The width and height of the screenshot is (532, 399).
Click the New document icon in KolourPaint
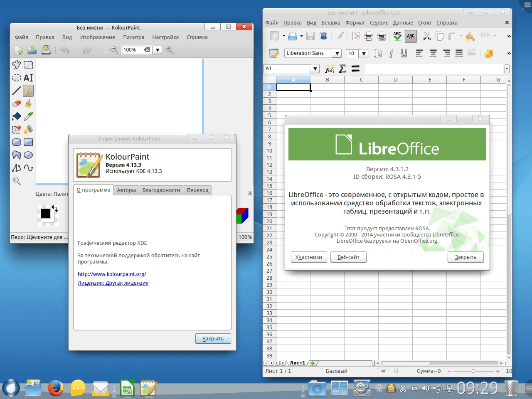[x=18, y=50]
